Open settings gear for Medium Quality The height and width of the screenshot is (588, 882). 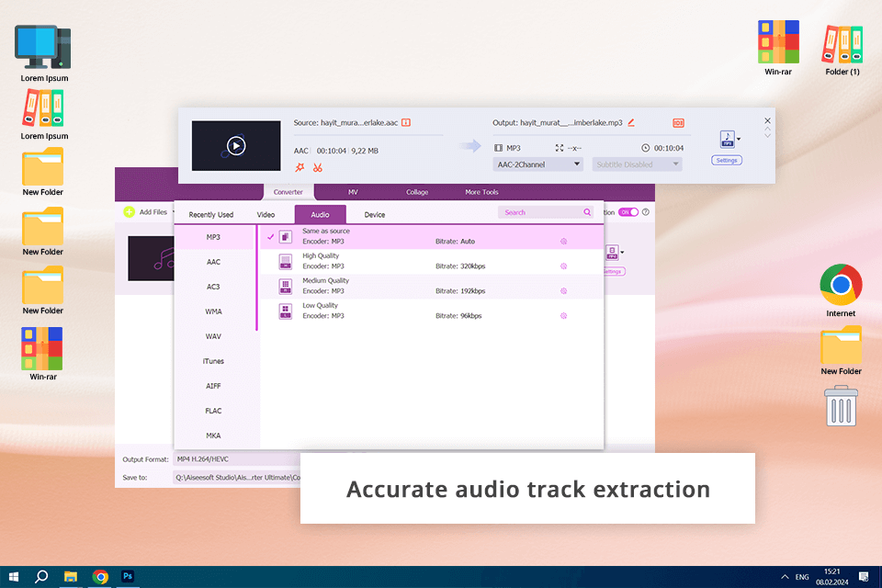tap(563, 291)
